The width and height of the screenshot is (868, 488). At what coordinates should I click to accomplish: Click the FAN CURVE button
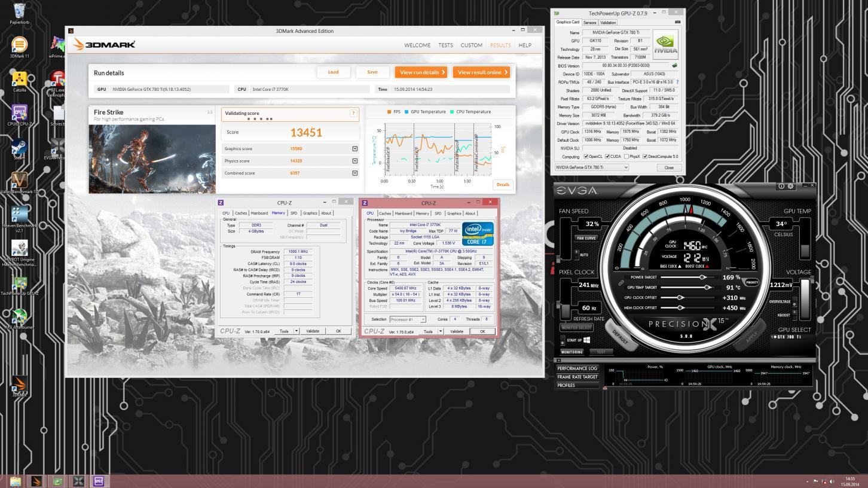tap(586, 238)
